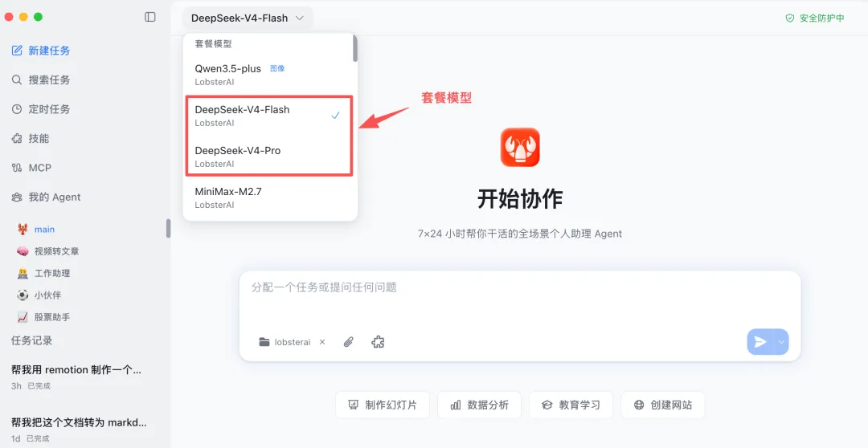Click the puzzle skills icon in input box

click(x=378, y=342)
